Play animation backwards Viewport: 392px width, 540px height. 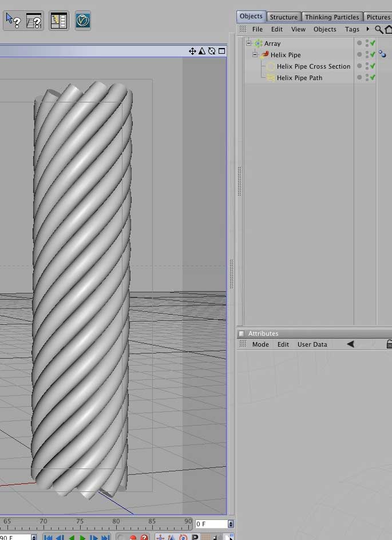pyautogui.click(x=72, y=537)
